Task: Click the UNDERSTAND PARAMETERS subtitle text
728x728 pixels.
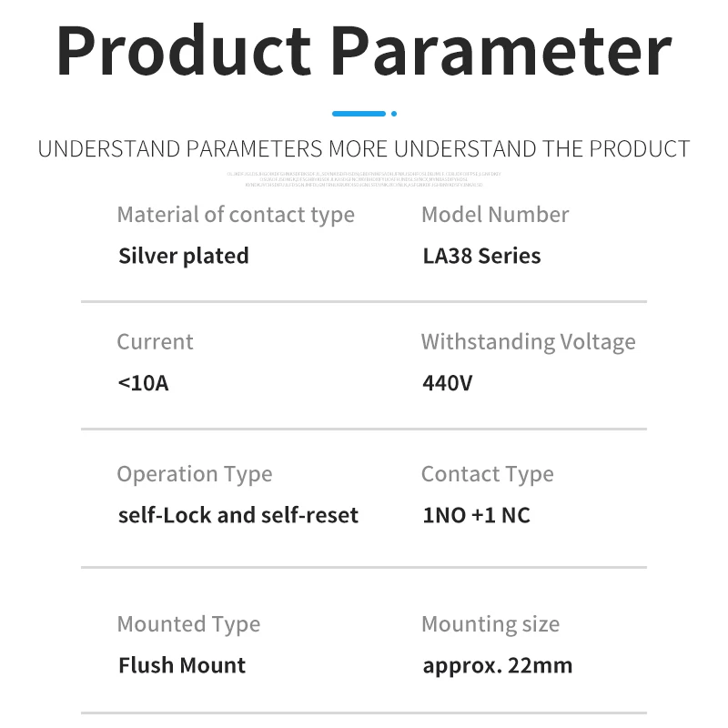Action: coord(364,149)
